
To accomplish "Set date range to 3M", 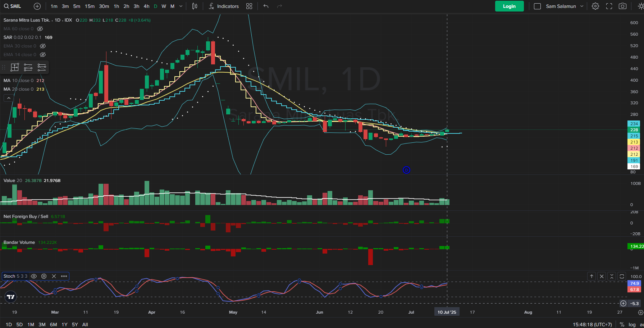I will (x=42, y=324).
